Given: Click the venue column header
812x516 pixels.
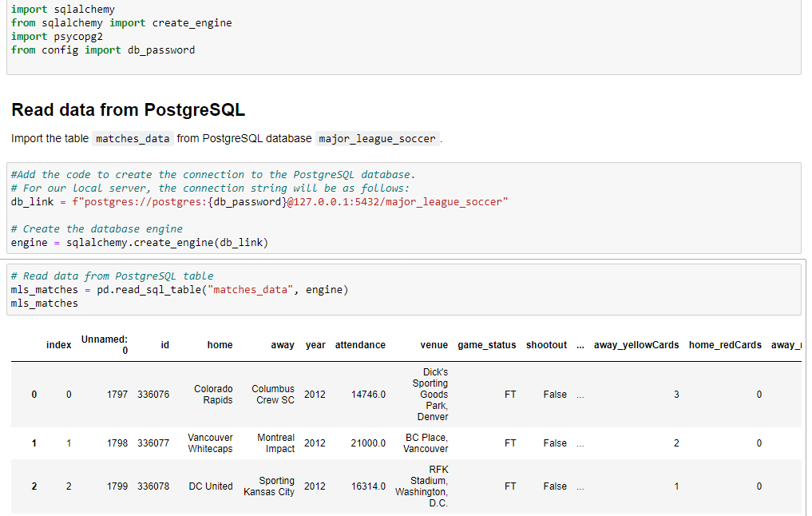Looking at the screenshot, I should point(434,345).
